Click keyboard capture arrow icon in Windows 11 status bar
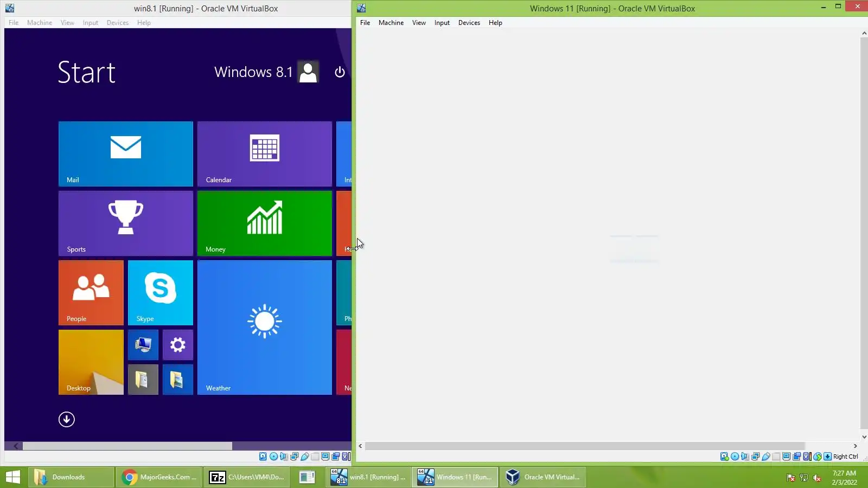Viewport: 868px width, 488px height. tap(828, 457)
